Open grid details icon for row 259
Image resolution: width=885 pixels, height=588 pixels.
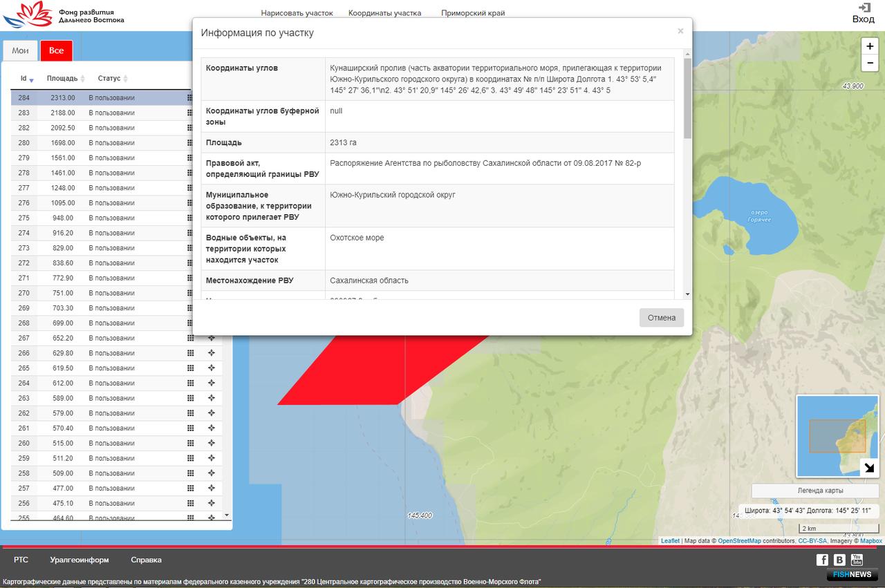click(190, 458)
